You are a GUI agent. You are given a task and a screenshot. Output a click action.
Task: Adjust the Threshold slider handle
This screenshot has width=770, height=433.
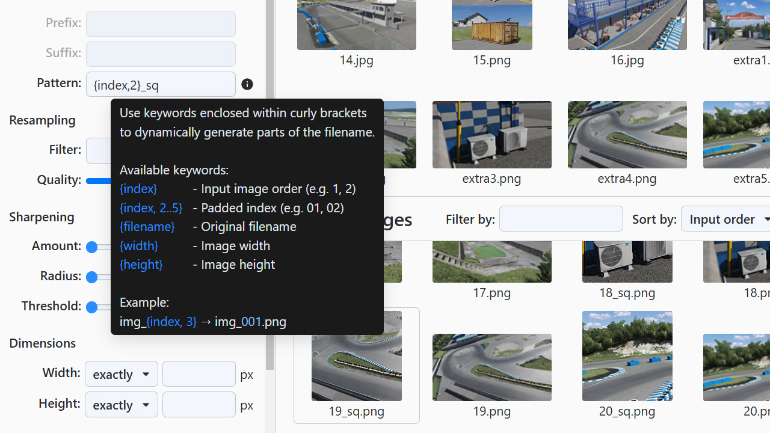(x=92, y=307)
